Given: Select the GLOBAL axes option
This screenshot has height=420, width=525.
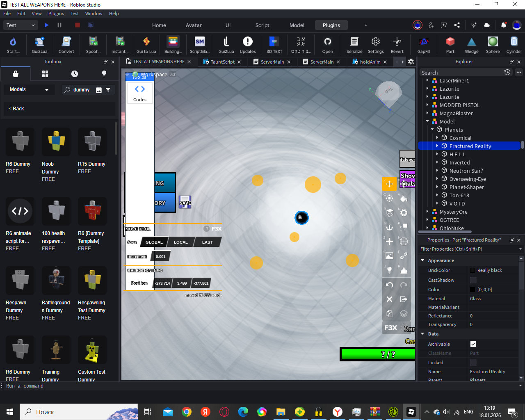Looking at the screenshot, I should coord(154,242).
